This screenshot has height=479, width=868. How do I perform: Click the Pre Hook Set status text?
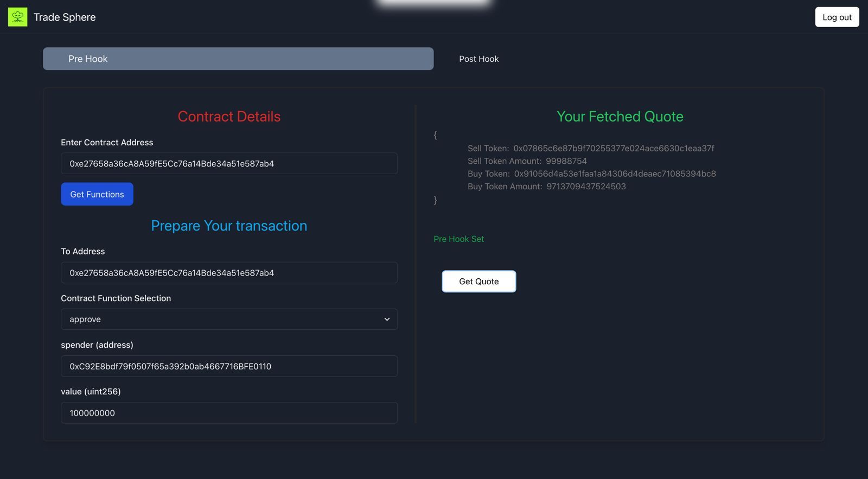click(458, 239)
